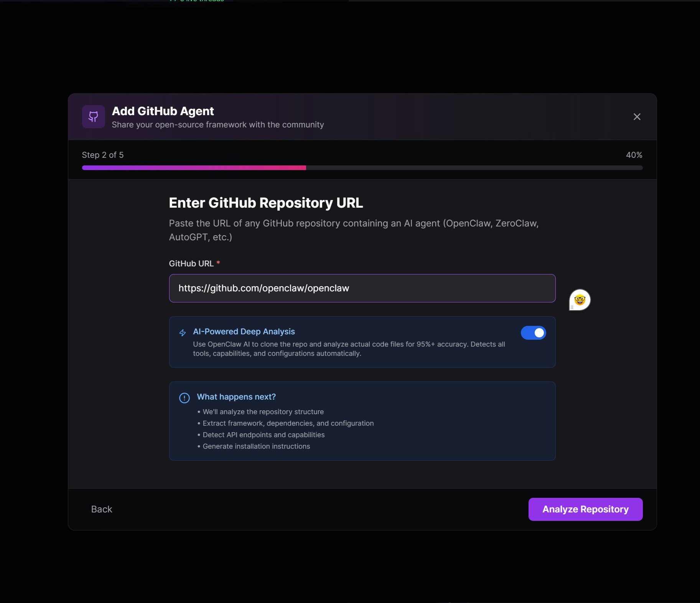Click the step progress bar
700x603 pixels.
362,168
